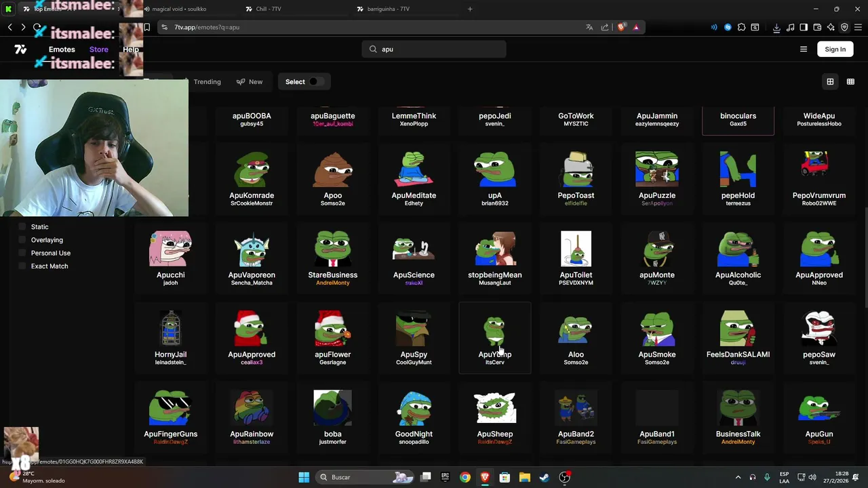Open the Brave browser main menu
Screen dimensions: 868x488
click(x=858, y=27)
